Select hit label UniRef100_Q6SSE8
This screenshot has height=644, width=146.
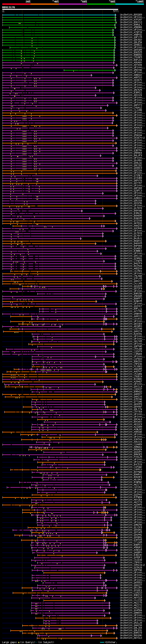(131, 324)
